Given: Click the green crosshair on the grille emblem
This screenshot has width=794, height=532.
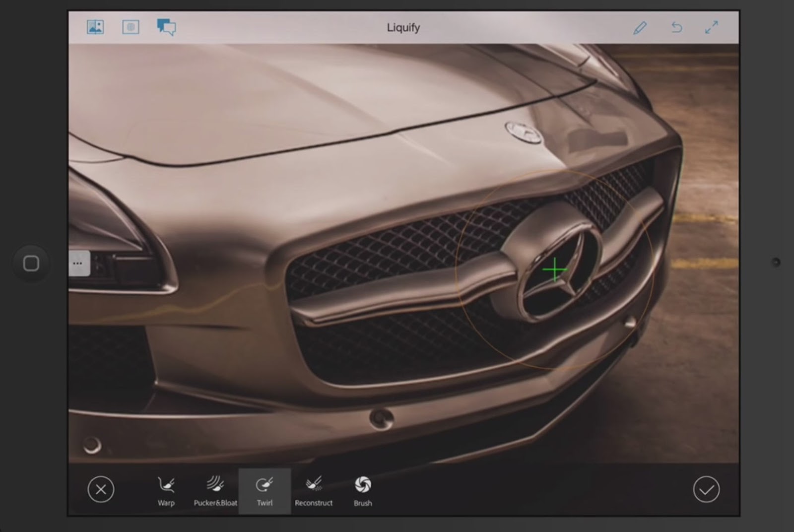Looking at the screenshot, I should (x=555, y=270).
